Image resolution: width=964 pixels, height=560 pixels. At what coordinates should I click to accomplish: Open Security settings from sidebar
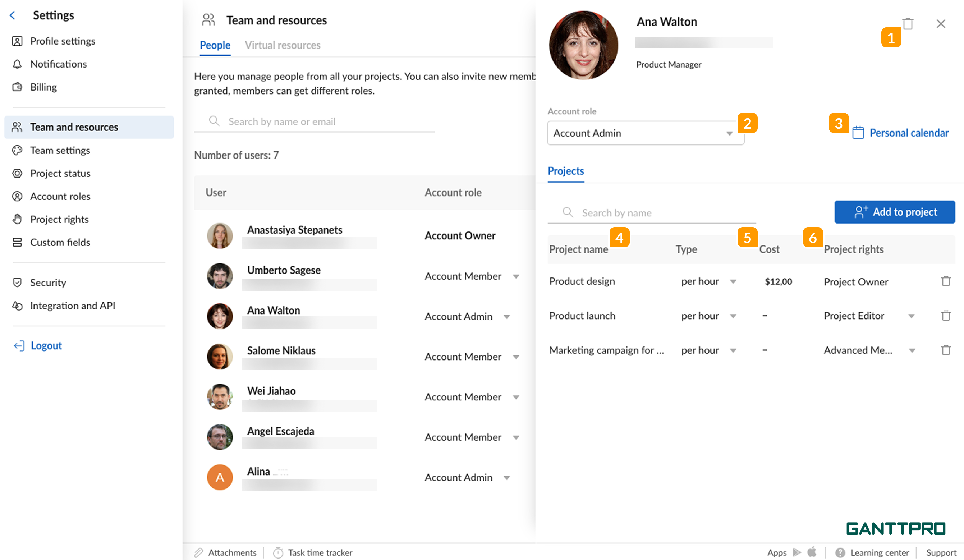(48, 282)
